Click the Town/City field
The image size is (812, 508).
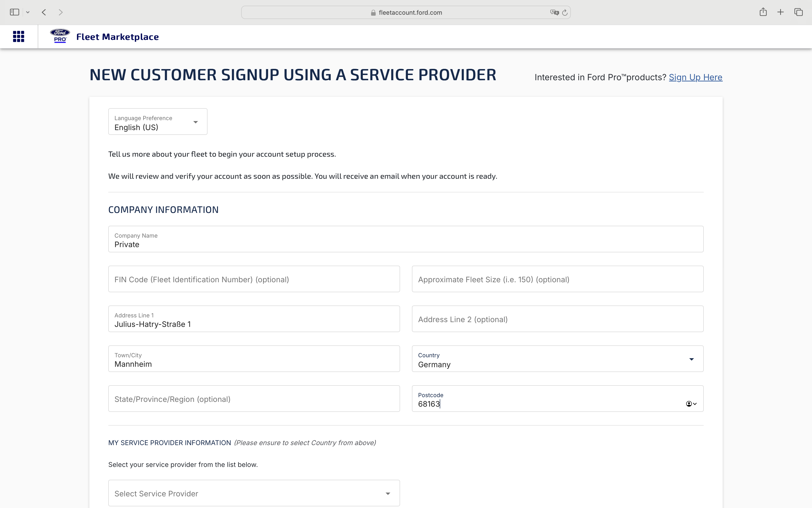tap(254, 359)
